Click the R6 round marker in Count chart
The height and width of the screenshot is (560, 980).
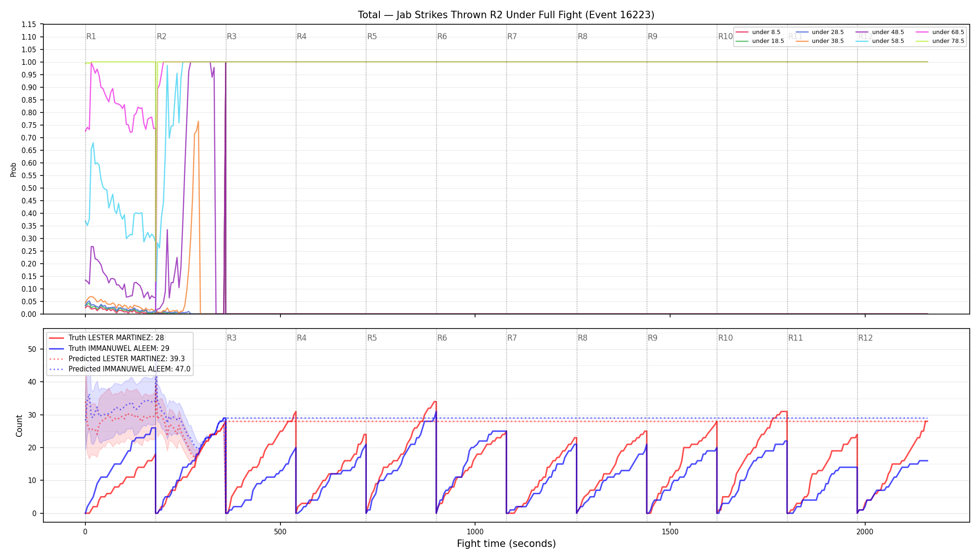pos(442,338)
